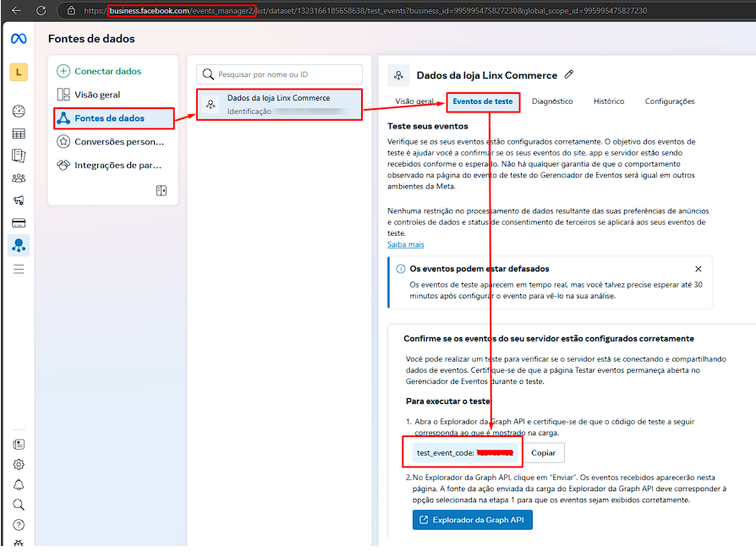Select the Dados da loja Linx Commerce dataset row

click(x=279, y=104)
